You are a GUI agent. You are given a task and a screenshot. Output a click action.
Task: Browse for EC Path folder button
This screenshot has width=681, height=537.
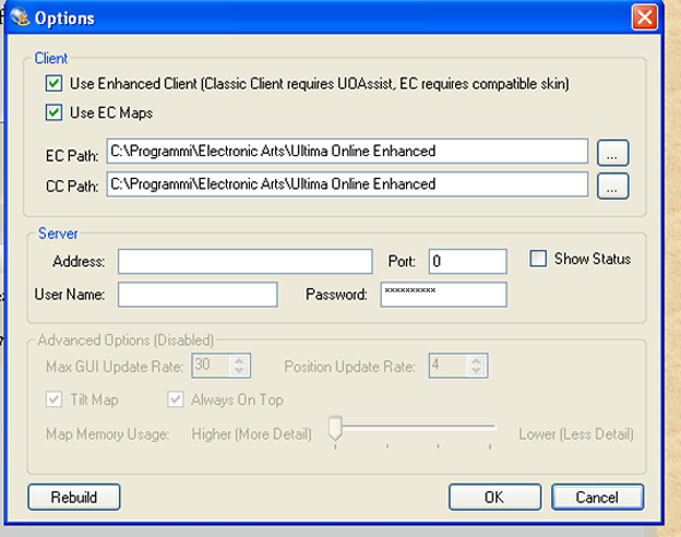click(612, 153)
